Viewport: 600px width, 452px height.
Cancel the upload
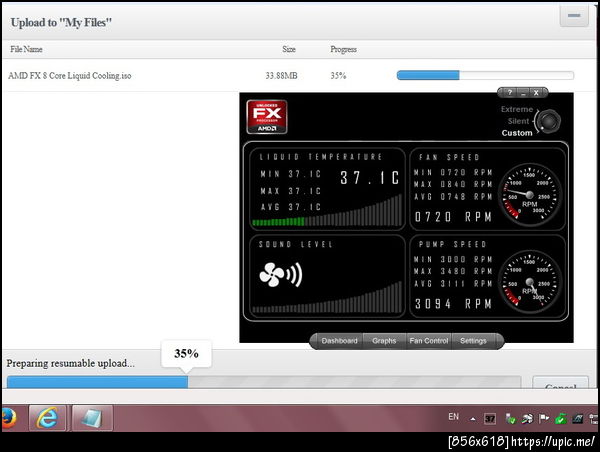pos(561,383)
